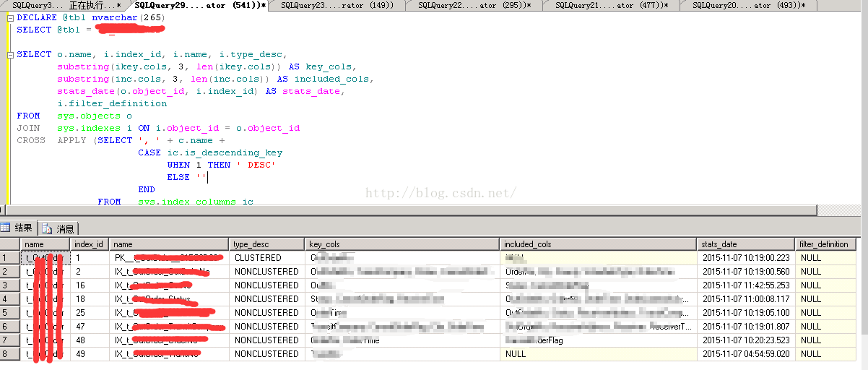Select results grid row header 8
This screenshot has width=868, height=370.
10,353
